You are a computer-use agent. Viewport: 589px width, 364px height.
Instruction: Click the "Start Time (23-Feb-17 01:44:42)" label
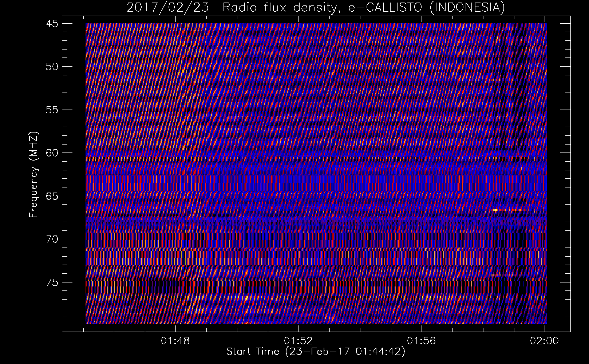pos(316,352)
